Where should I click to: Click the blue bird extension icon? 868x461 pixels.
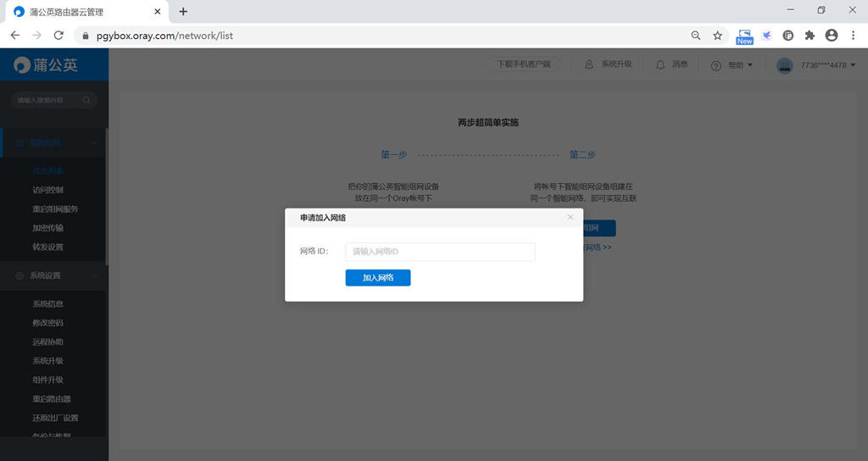click(766, 36)
